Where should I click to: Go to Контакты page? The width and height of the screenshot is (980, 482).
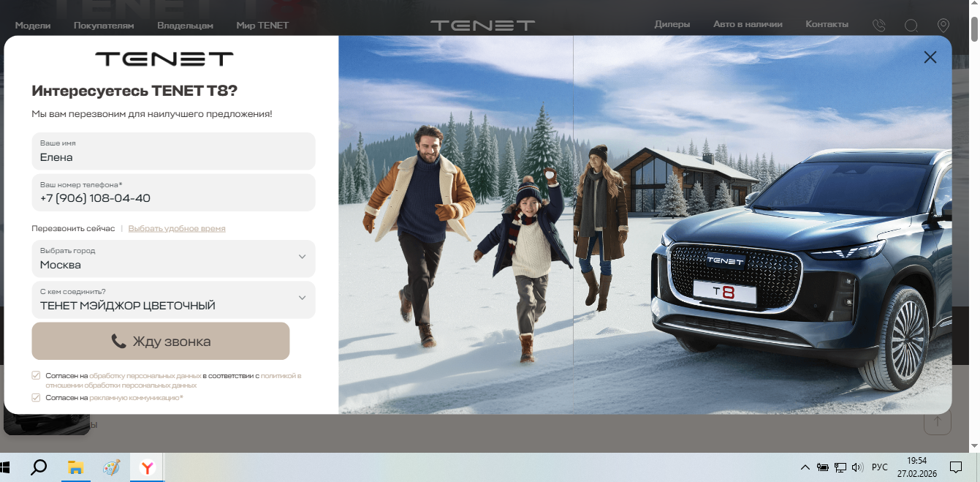827,24
